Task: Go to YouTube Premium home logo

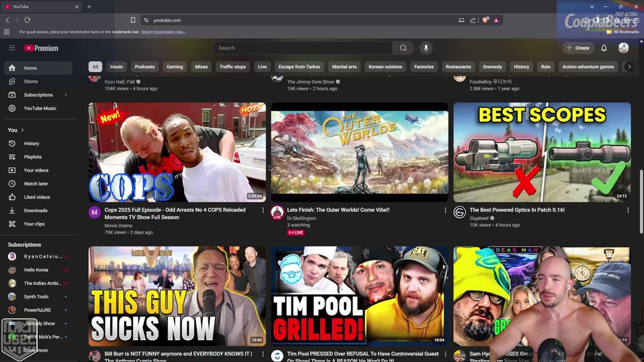Action: click(41, 48)
